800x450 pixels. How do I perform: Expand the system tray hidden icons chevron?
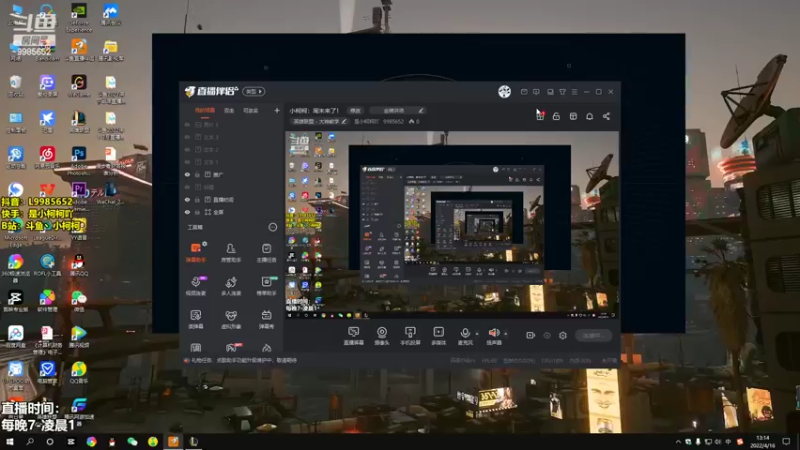678,442
